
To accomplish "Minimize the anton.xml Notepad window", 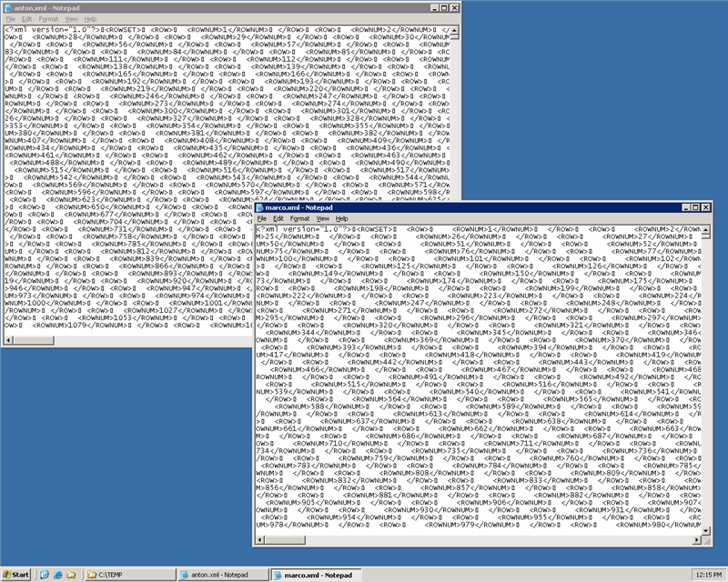I will click(435, 8).
